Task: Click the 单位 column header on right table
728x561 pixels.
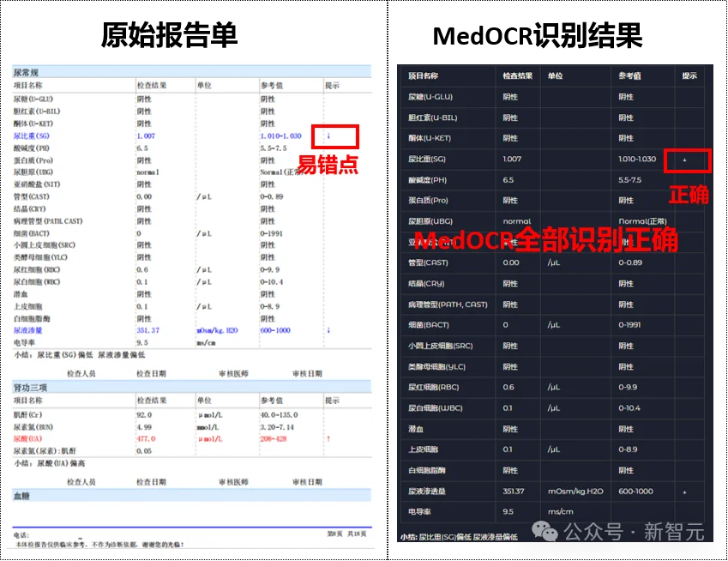Action: [555, 75]
